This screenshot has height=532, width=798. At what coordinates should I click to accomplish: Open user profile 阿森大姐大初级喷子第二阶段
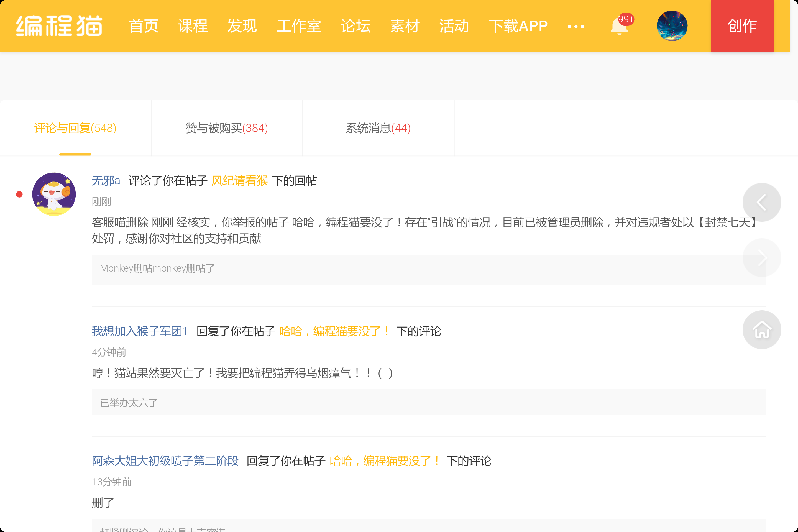165,461
